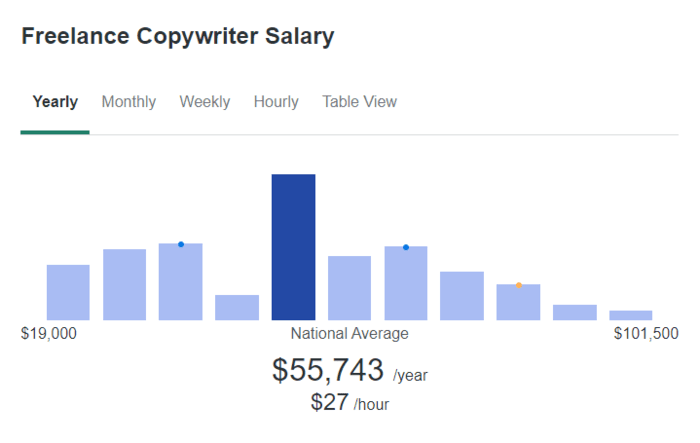Open the Weekly salary tab

(x=205, y=102)
